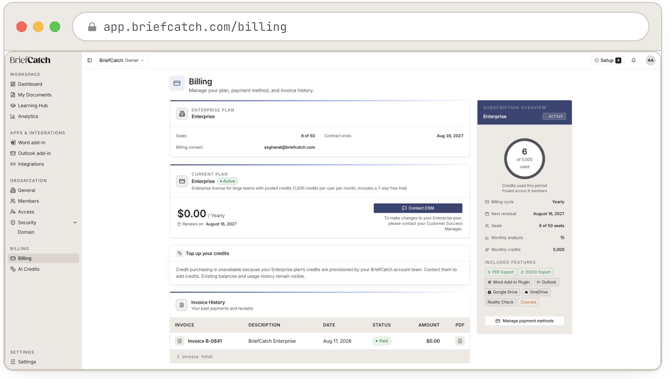670x379 pixels.
Task: Click the credits used progress ring
Action: 524,159
